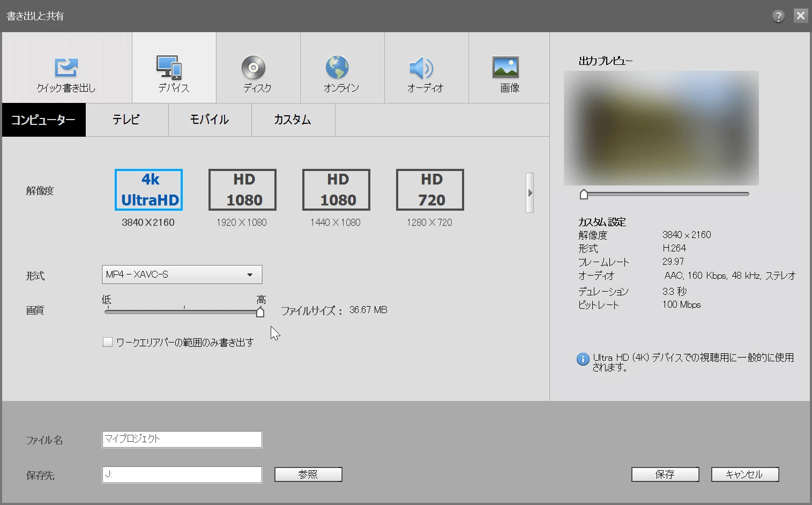Click the help question mark icon
This screenshot has width=812, height=505.
tap(778, 16)
